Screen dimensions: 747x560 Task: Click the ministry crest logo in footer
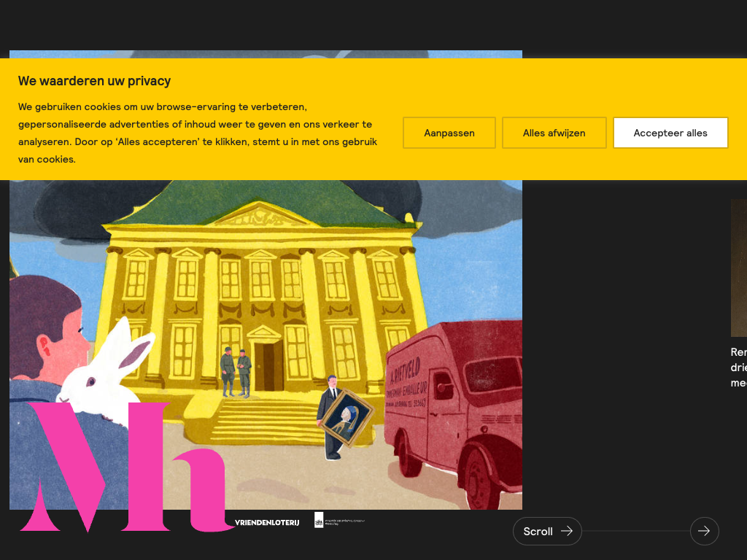319,520
